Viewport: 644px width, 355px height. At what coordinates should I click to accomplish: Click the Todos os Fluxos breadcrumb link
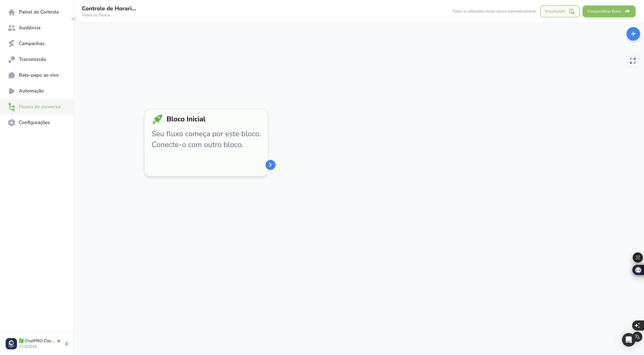click(96, 15)
